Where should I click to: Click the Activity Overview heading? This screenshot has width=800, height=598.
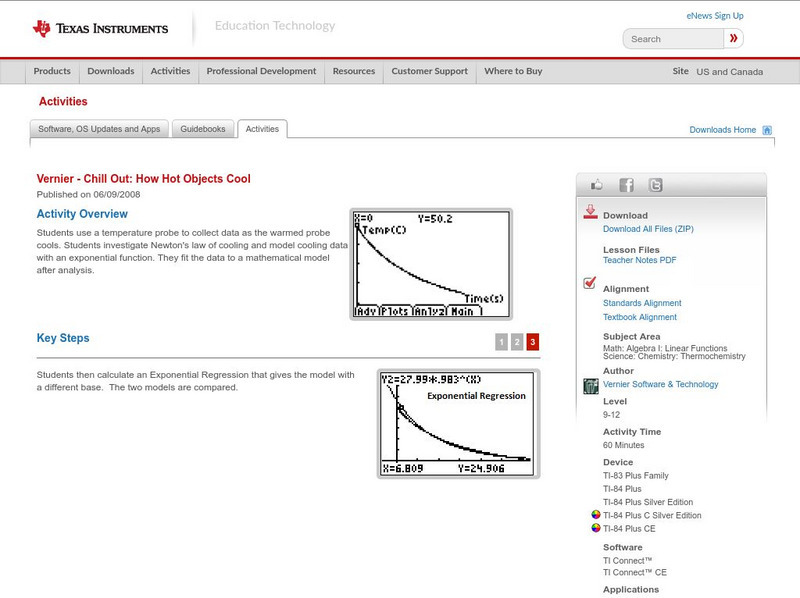pos(82,214)
